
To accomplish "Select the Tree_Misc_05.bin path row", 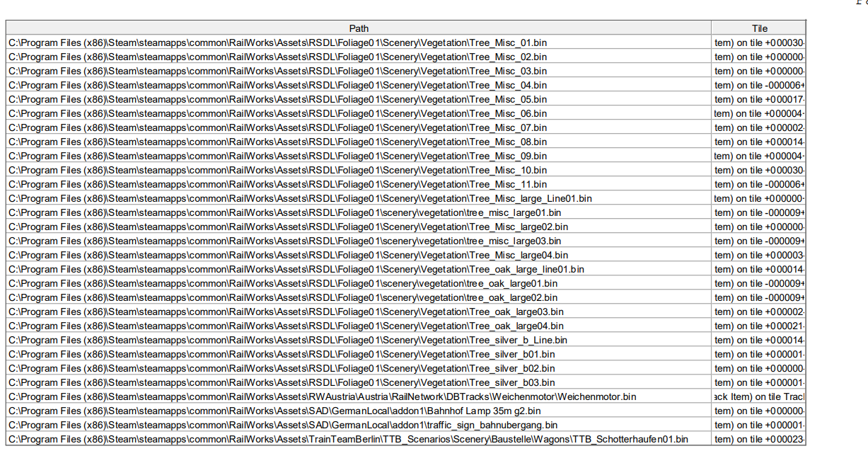I will (x=359, y=99).
